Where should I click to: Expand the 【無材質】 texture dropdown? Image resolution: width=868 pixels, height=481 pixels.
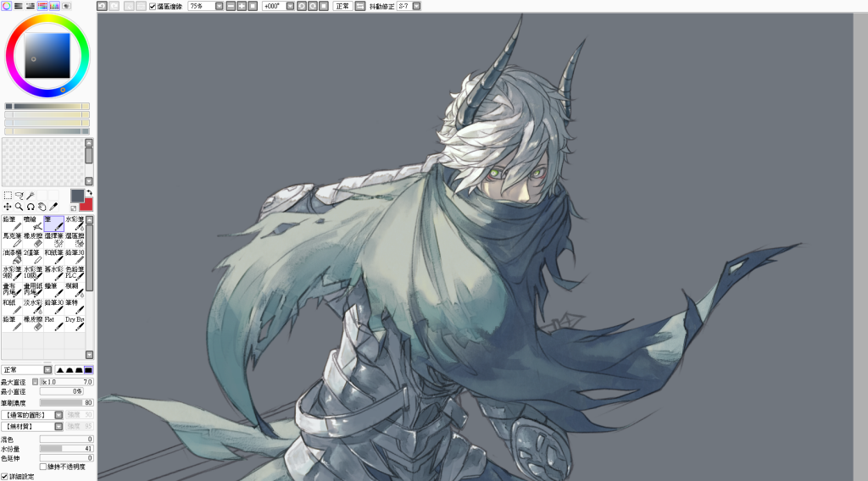click(x=58, y=427)
